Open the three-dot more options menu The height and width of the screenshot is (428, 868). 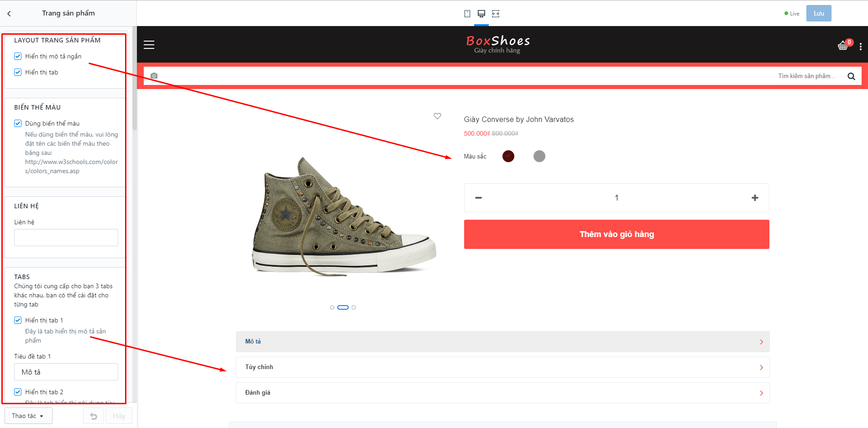(x=861, y=47)
